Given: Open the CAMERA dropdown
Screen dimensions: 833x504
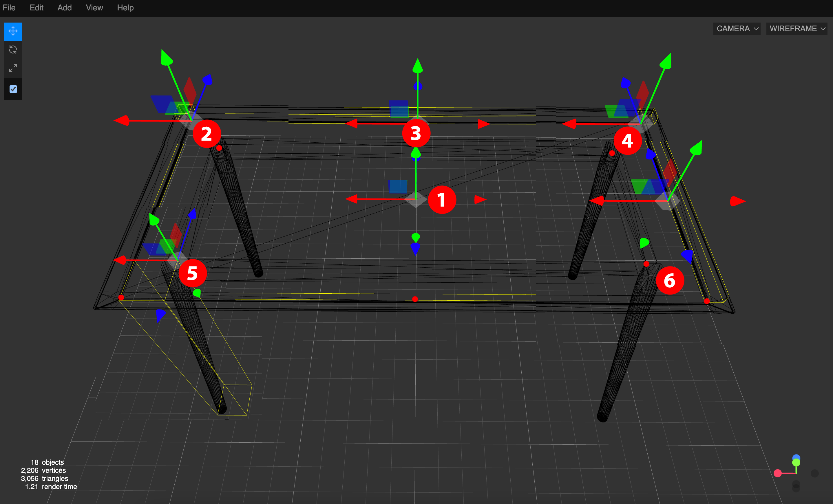Looking at the screenshot, I should pos(737,29).
